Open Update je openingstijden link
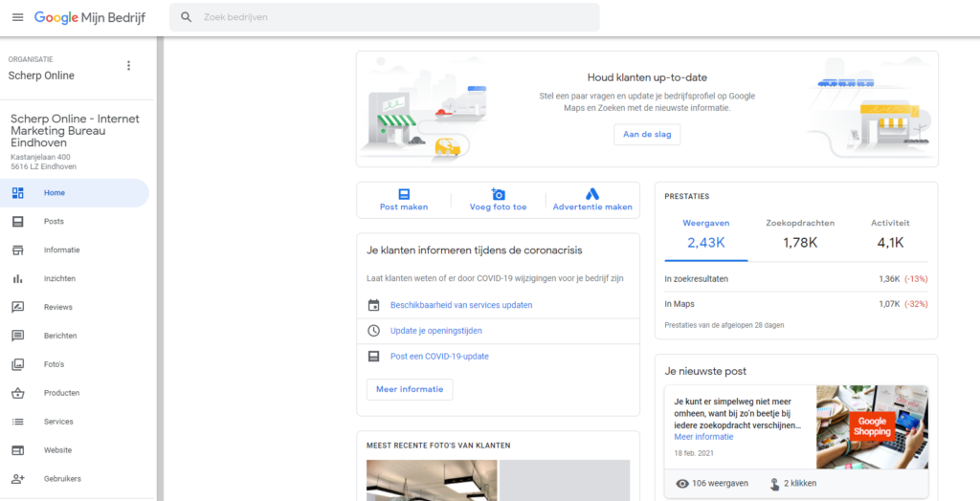The height and width of the screenshot is (501, 980). 436,331
